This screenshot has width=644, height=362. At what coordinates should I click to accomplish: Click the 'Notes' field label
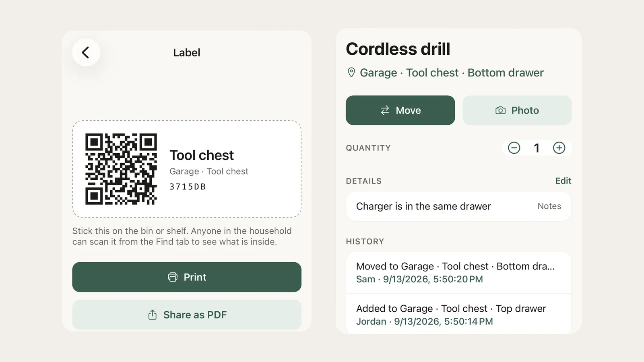[x=549, y=206]
